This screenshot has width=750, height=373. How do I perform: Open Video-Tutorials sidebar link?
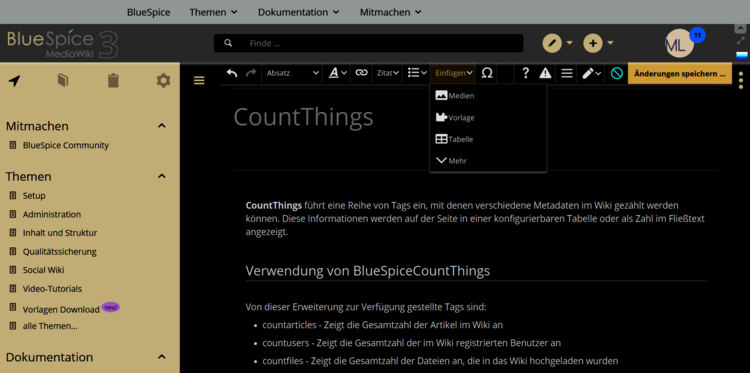click(52, 289)
